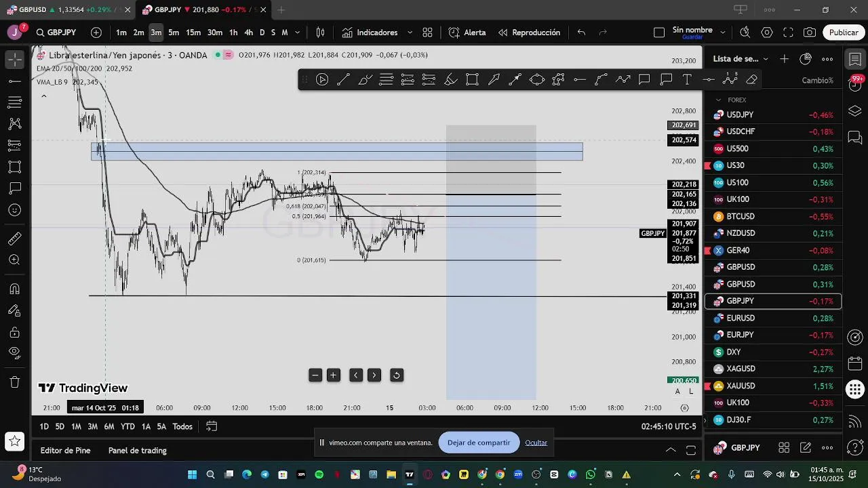
Task: Select the ruler measure tool
Action: [14, 239]
